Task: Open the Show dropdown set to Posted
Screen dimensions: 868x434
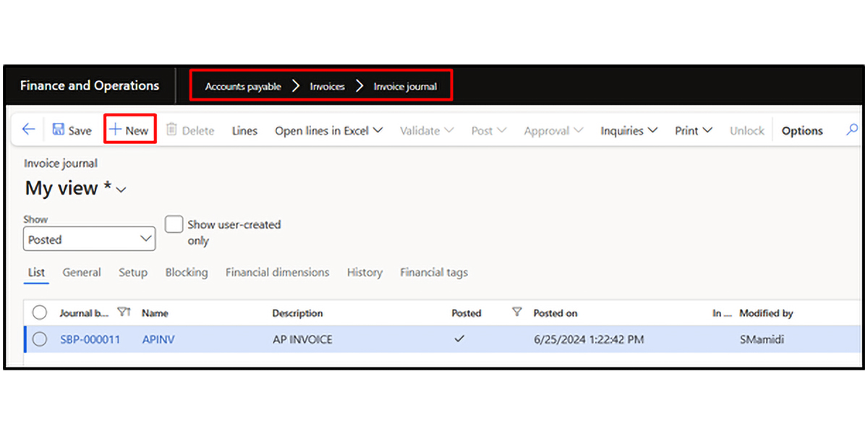Action: (89, 239)
